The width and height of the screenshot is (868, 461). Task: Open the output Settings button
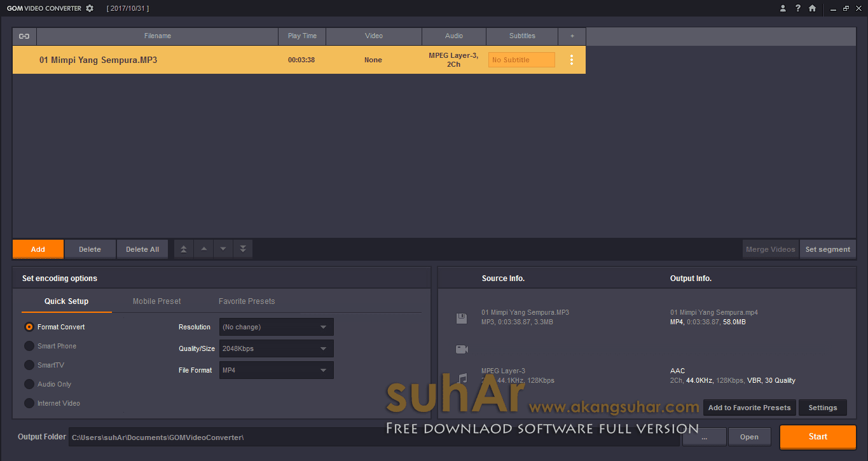tap(823, 408)
